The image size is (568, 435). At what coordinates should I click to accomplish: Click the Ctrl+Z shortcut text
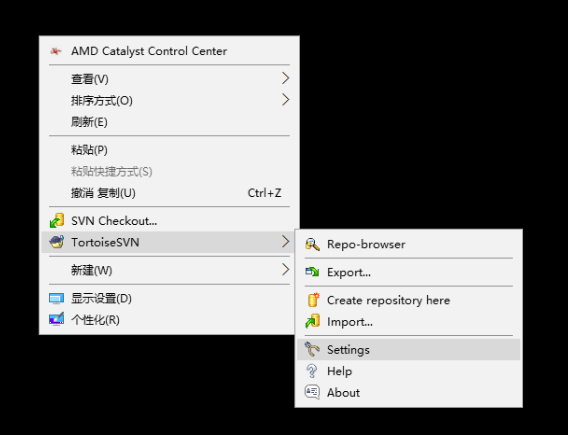pyautogui.click(x=264, y=193)
